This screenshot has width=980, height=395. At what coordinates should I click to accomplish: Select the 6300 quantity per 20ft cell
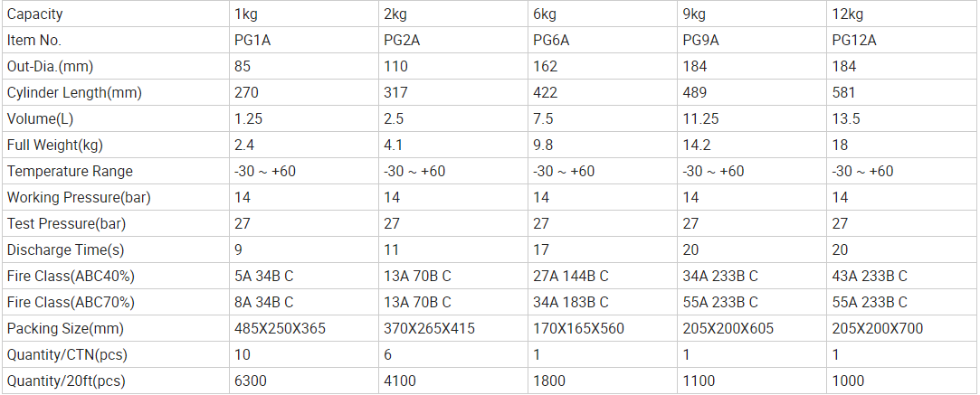[x=251, y=381]
